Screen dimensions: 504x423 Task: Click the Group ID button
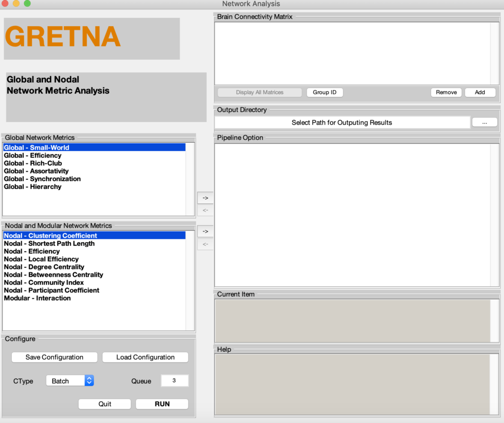[325, 92]
